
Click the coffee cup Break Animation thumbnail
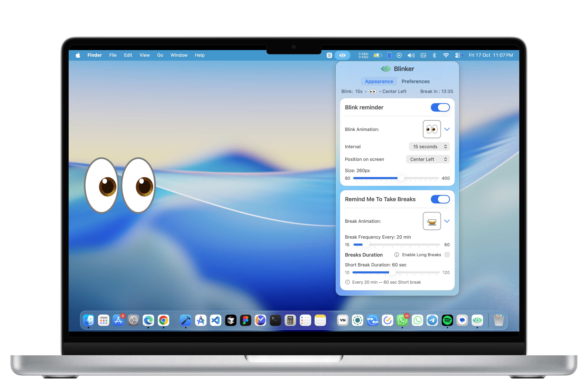click(x=432, y=221)
